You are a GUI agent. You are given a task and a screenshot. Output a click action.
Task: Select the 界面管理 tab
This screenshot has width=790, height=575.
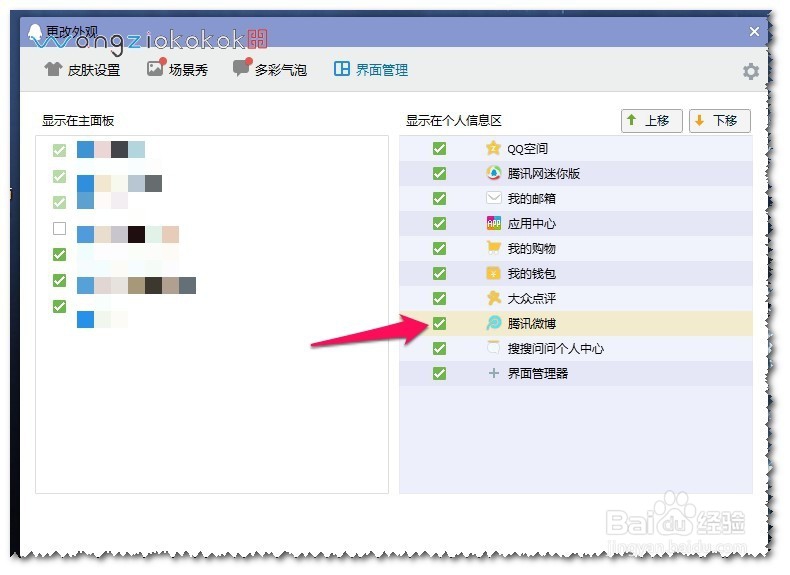(x=371, y=70)
